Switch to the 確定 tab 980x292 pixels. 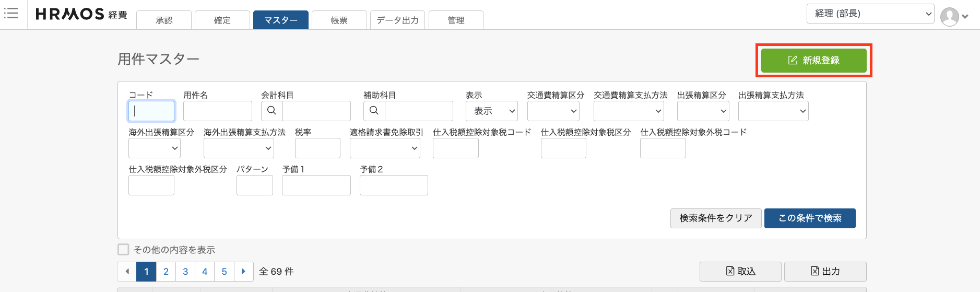tap(222, 20)
